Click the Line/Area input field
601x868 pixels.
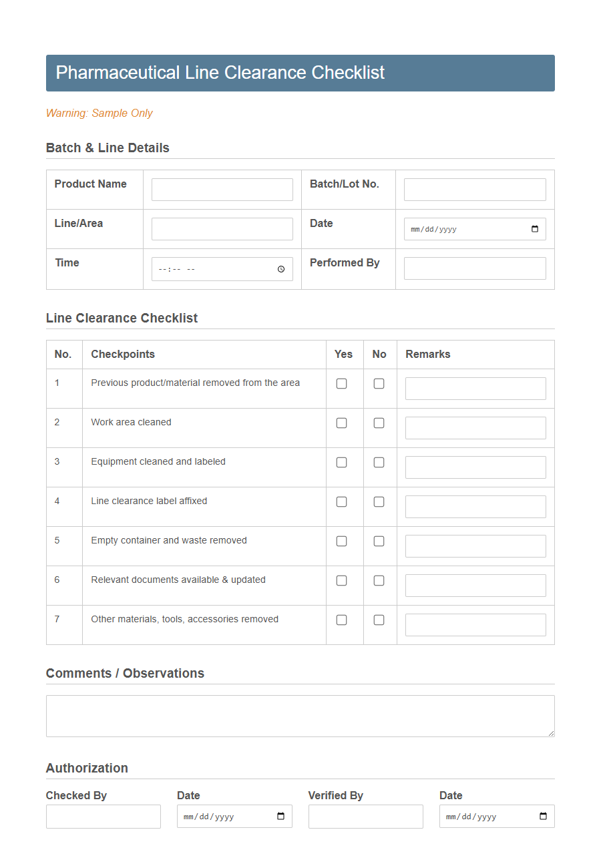click(x=222, y=228)
